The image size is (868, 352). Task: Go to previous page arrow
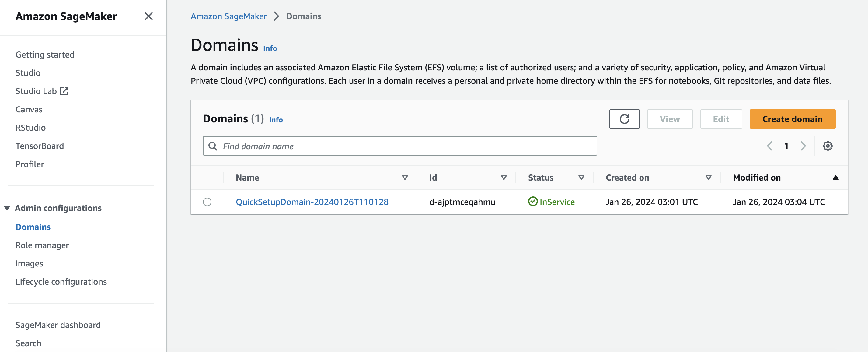[x=770, y=146]
